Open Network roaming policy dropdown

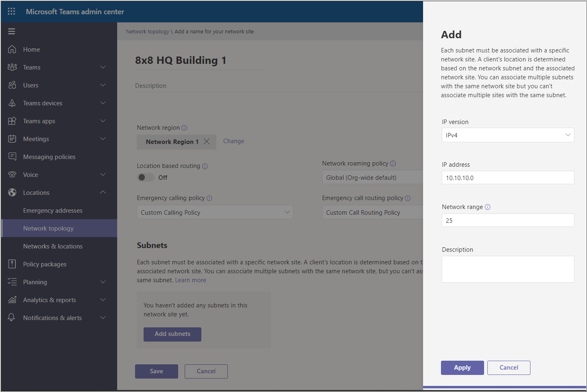(x=373, y=177)
